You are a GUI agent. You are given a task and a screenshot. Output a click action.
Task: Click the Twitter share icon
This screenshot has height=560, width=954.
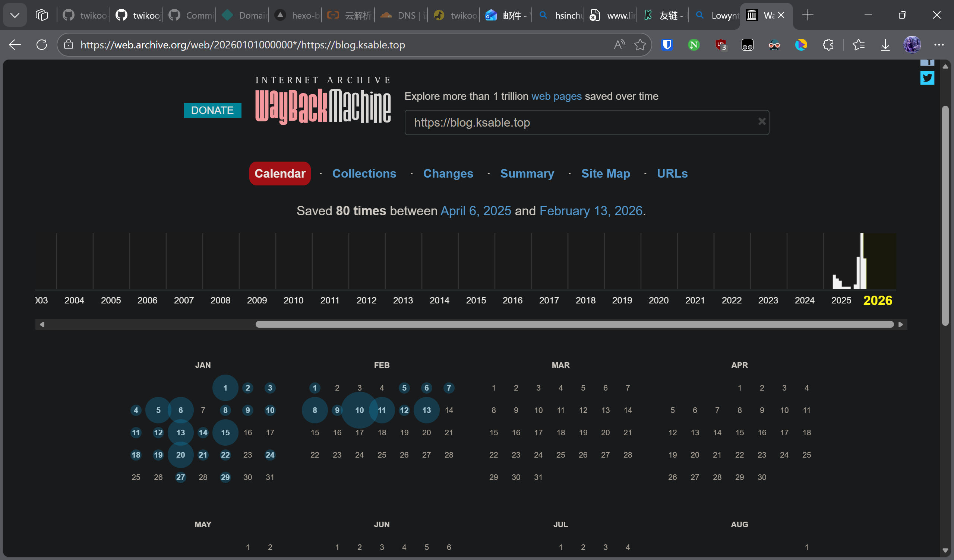(x=927, y=78)
